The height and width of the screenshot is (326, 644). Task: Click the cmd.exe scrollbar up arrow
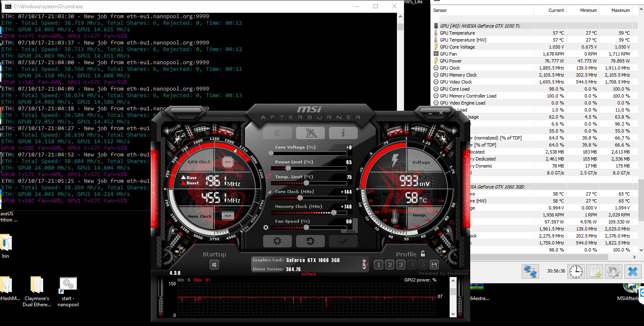click(400, 17)
